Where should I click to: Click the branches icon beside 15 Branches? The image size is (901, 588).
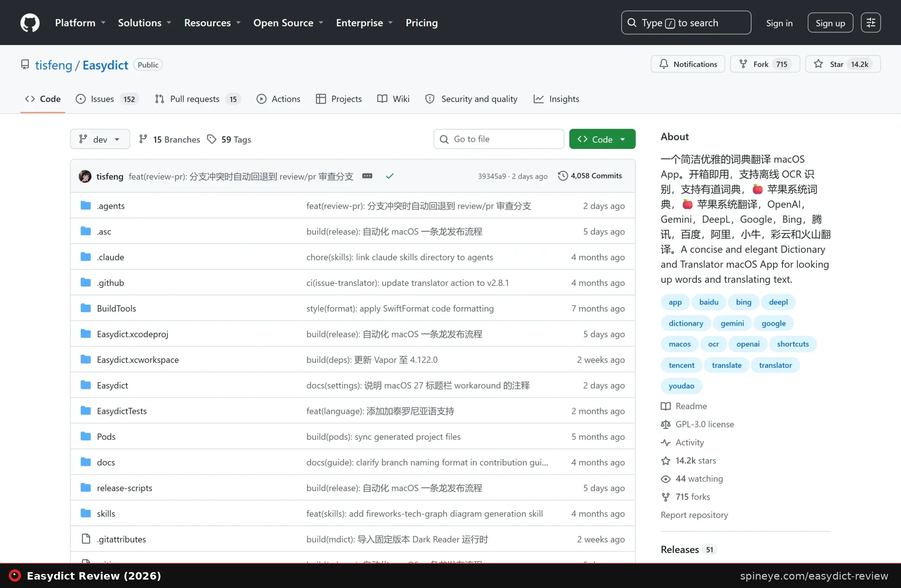143,139
